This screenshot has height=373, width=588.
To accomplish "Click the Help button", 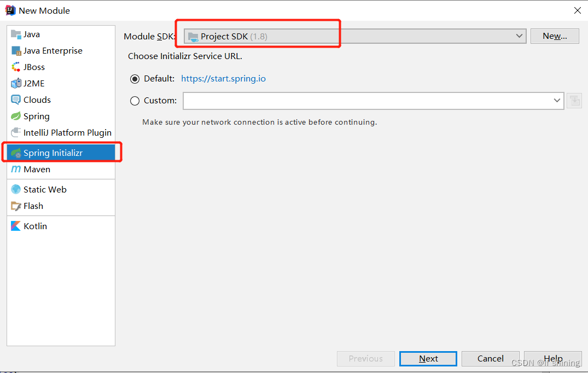I will tap(553, 359).
